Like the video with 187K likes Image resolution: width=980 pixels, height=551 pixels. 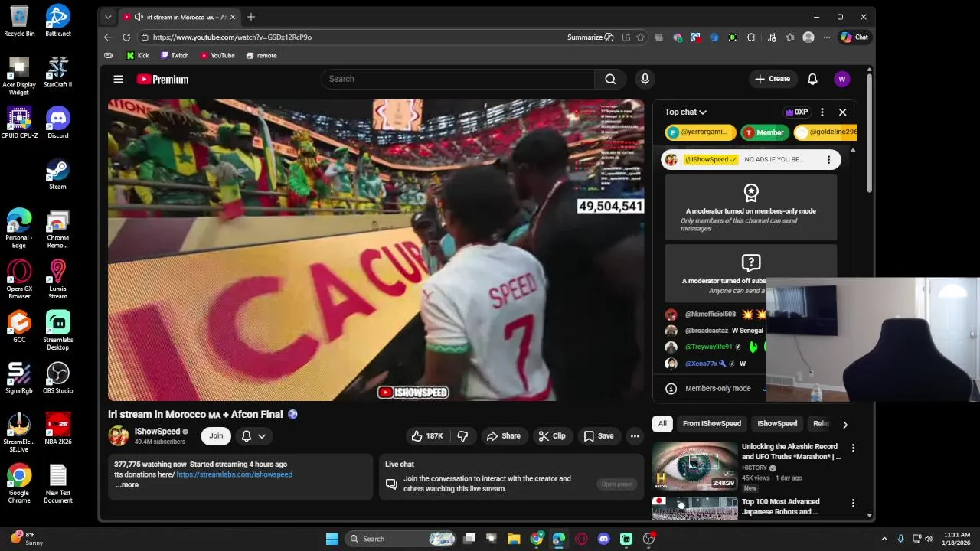pyautogui.click(x=427, y=435)
